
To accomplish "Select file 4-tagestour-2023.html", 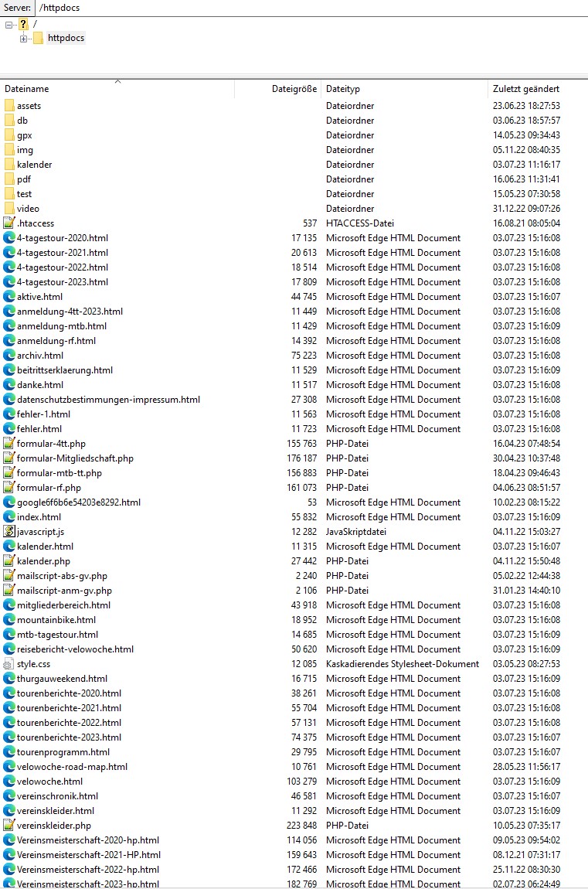I will (63, 282).
